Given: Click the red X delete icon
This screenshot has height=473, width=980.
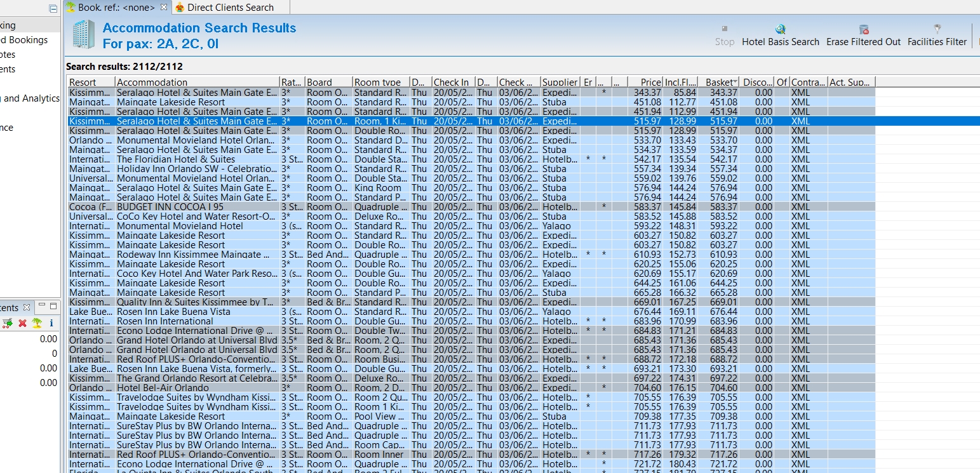Looking at the screenshot, I should 23,323.
